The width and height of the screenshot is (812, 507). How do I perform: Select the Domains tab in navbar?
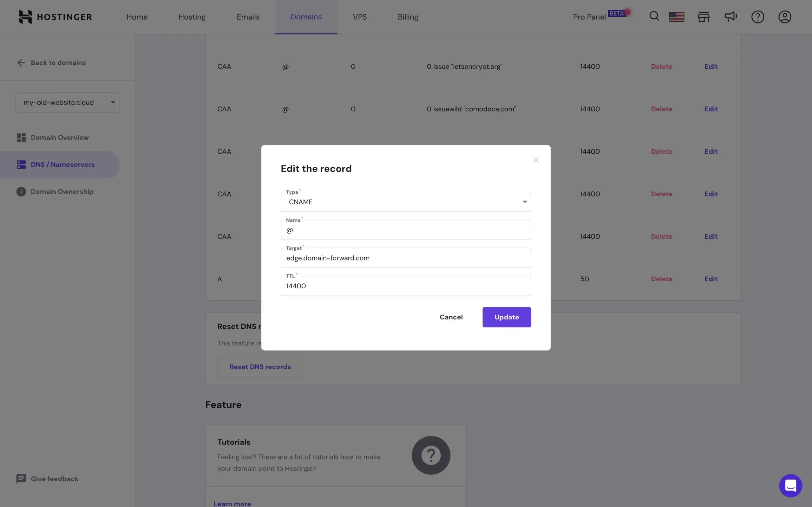tap(306, 16)
